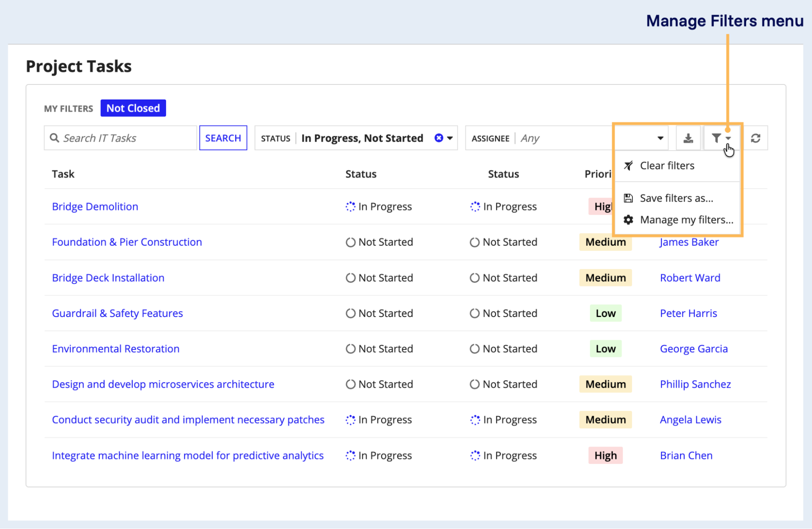812x529 pixels.
Task: Click the MY FILTERS label
Action: pyautogui.click(x=69, y=108)
